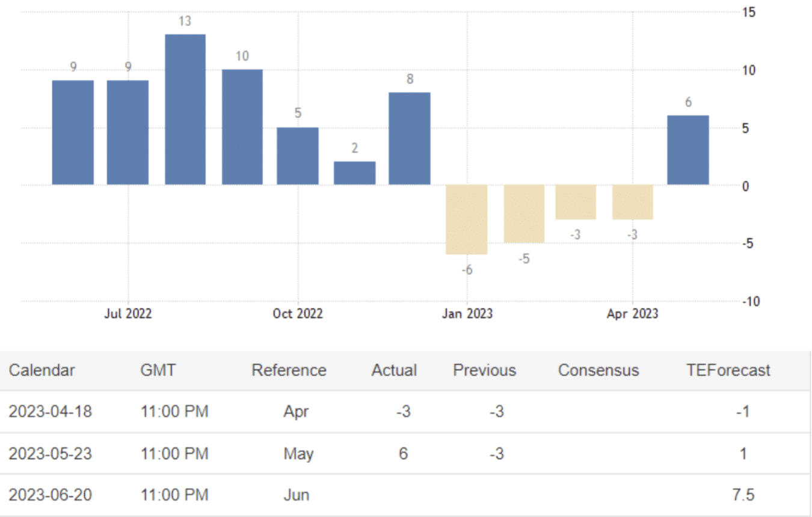Click the bar with value 8
The height and width of the screenshot is (517, 812).
point(410,138)
